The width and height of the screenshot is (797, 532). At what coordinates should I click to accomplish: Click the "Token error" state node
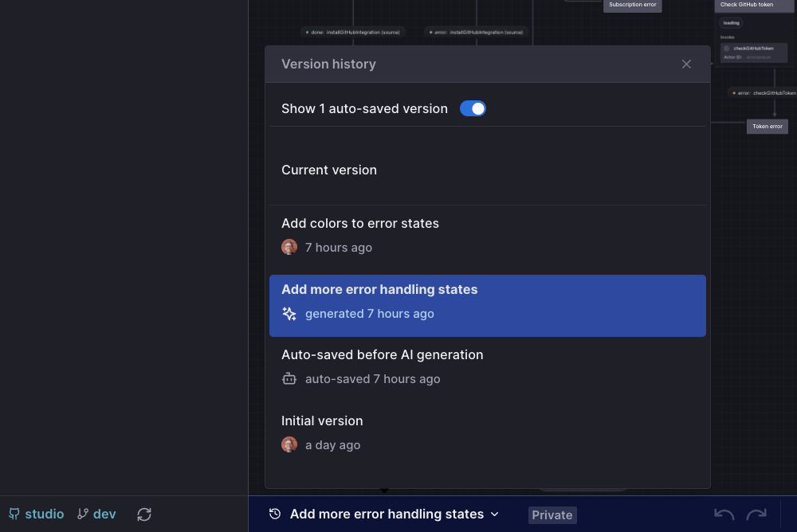pos(767,126)
